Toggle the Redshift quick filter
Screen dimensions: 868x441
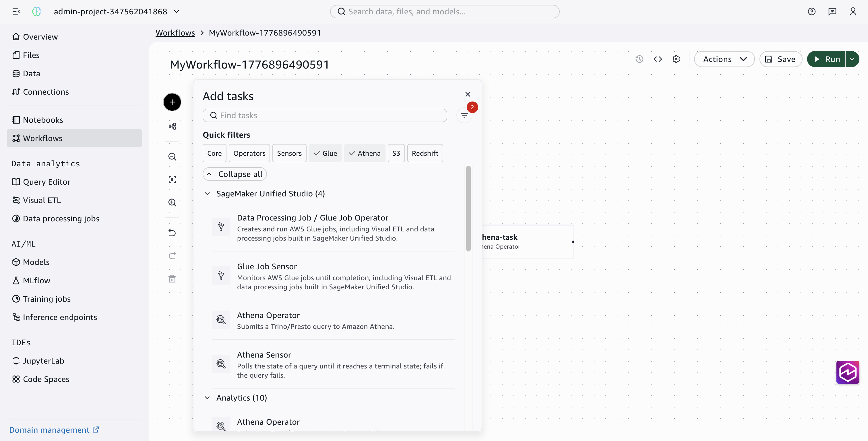[425, 153]
